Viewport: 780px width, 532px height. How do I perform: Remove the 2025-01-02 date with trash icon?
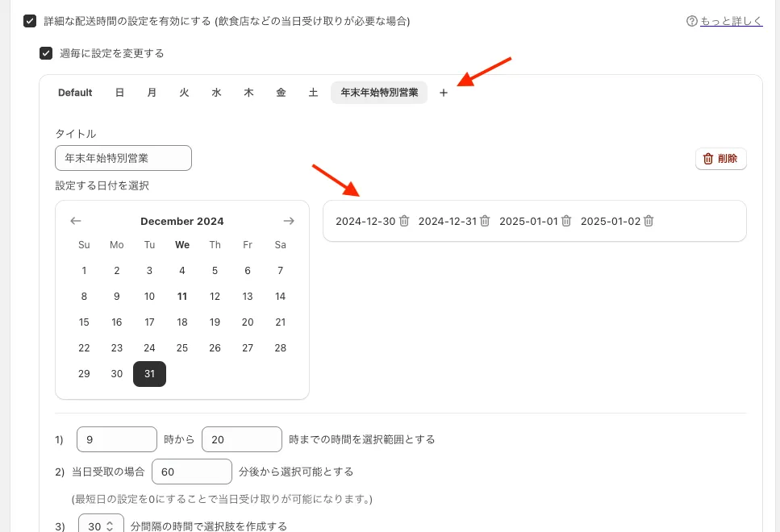(x=649, y=221)
